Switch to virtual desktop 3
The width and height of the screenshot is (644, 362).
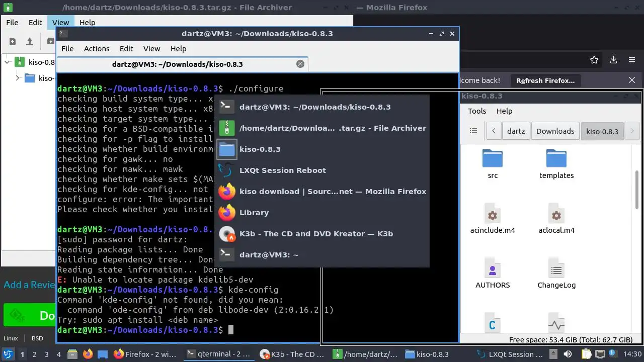47,354
